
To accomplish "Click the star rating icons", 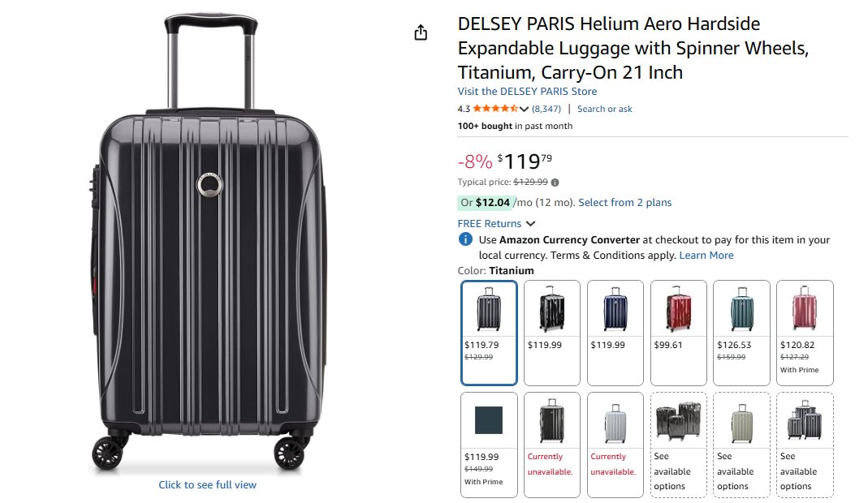I will (495, 109).
